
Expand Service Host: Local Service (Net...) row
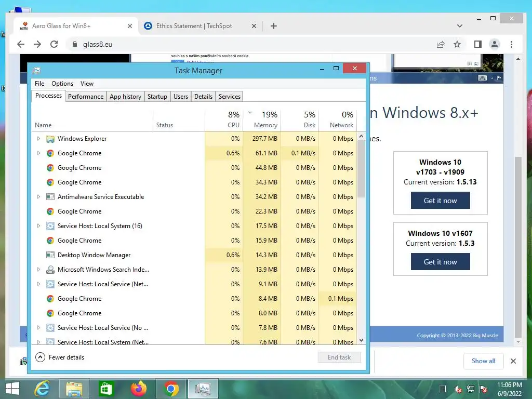(x=38, y=284)
